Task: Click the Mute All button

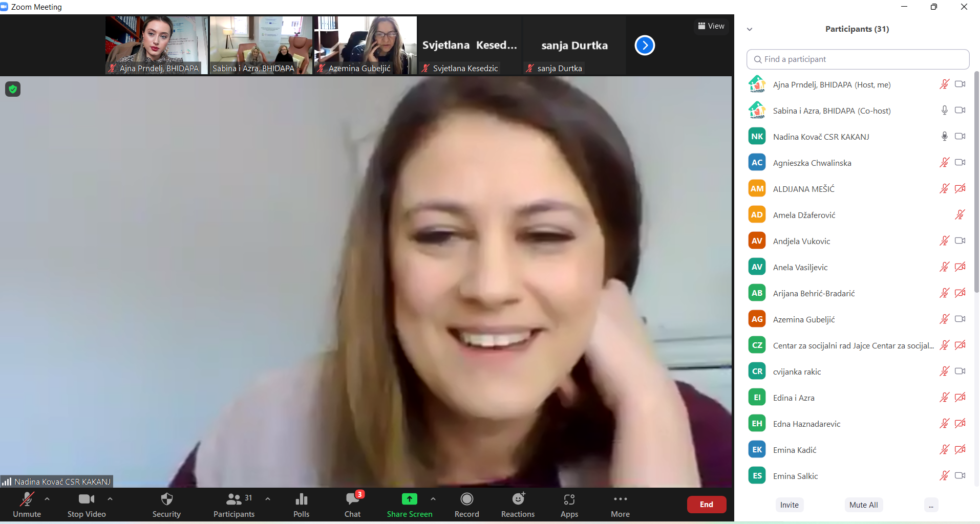Action: point(863,505)
